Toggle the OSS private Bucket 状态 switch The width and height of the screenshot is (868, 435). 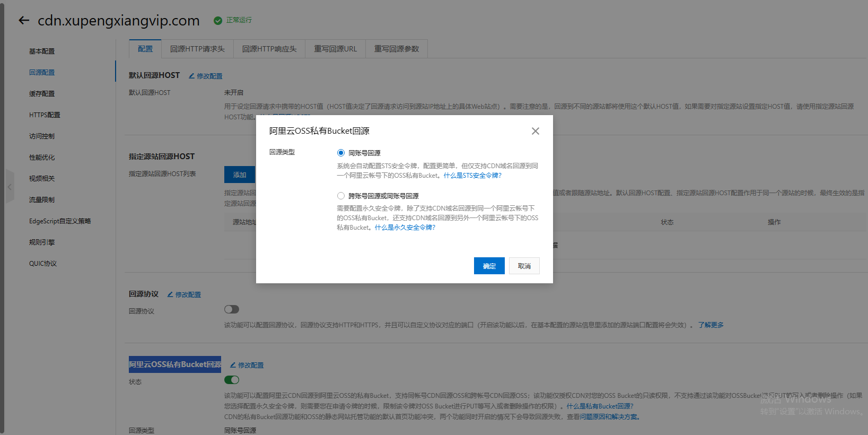[232, 380]
